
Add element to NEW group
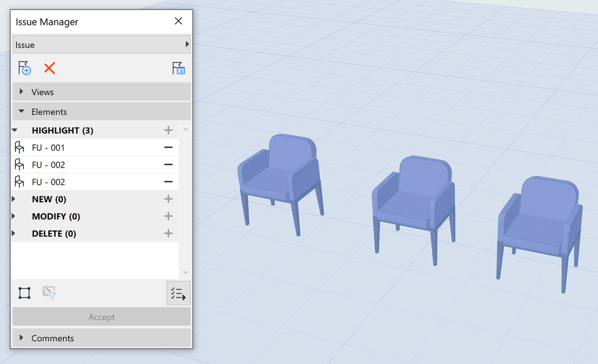pyautogui.click(x=168, y=199)
